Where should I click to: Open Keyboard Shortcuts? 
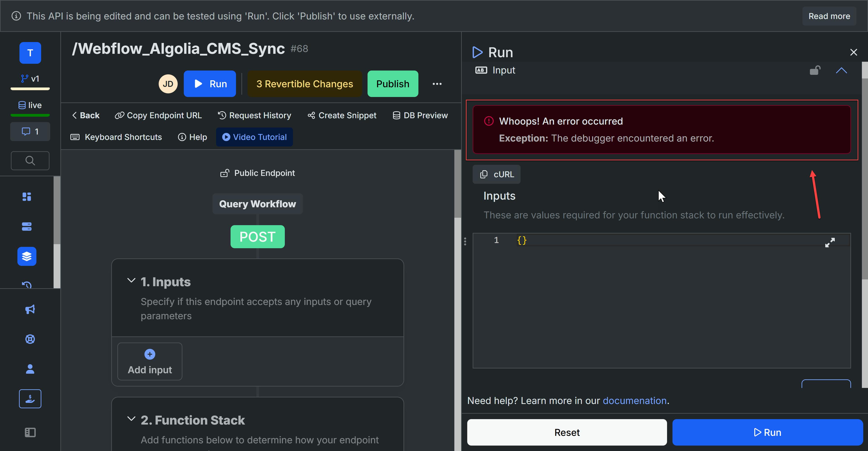point(116,137)
